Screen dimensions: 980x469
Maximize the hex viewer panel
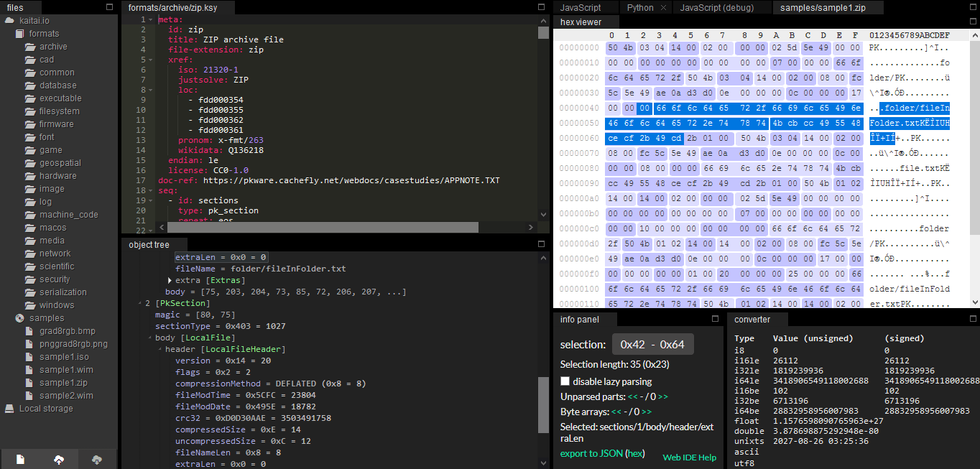click(x=972, y=22)
